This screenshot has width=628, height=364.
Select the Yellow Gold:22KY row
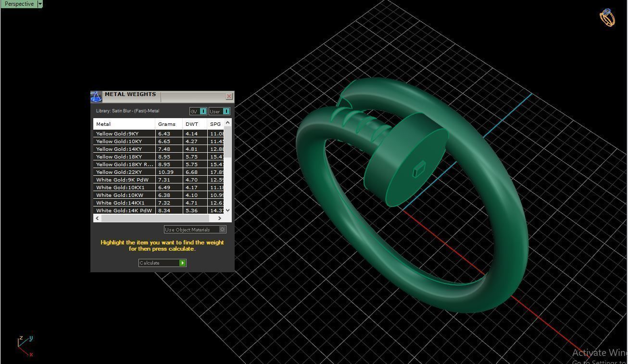159,172
